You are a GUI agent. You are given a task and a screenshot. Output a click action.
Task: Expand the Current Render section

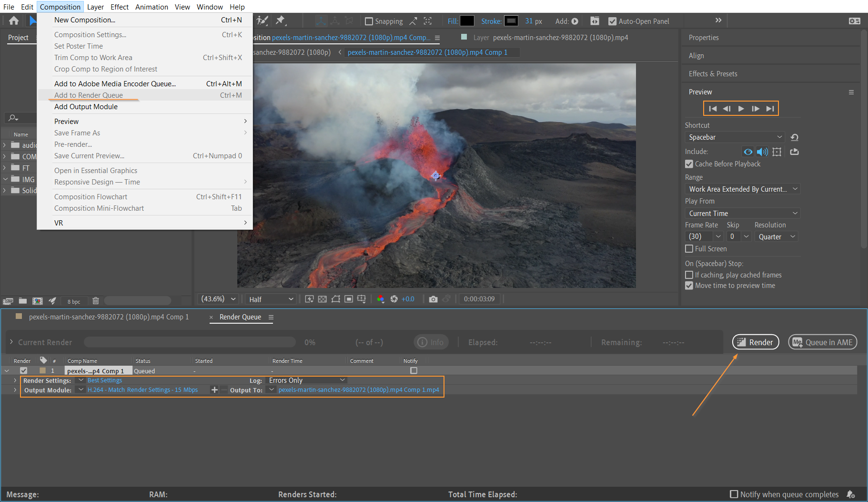point(11,342)
